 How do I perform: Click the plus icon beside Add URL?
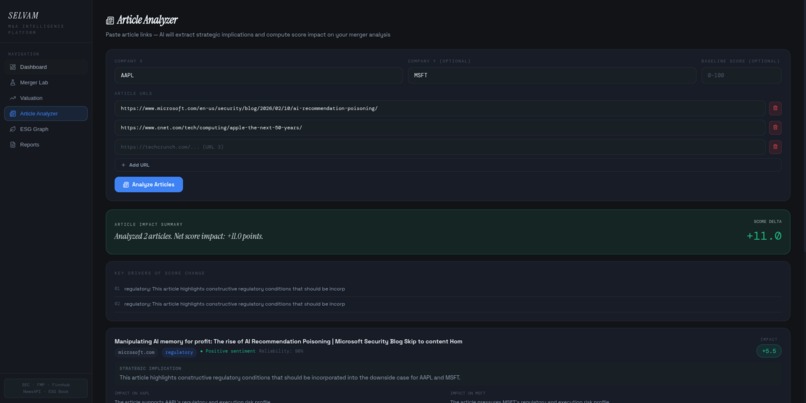coord(123,165)
